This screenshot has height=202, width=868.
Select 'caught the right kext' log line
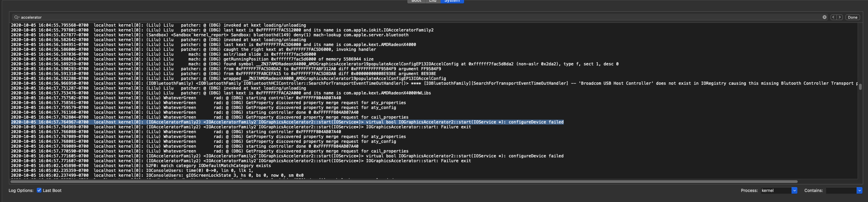coord(193,49)
